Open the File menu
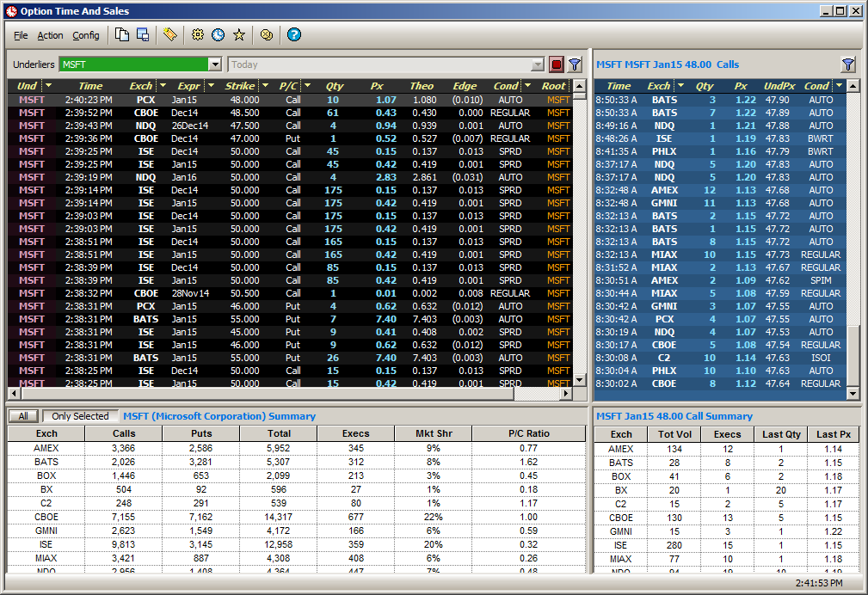Screen dimensions: 868x595 [x=21, y=35]
